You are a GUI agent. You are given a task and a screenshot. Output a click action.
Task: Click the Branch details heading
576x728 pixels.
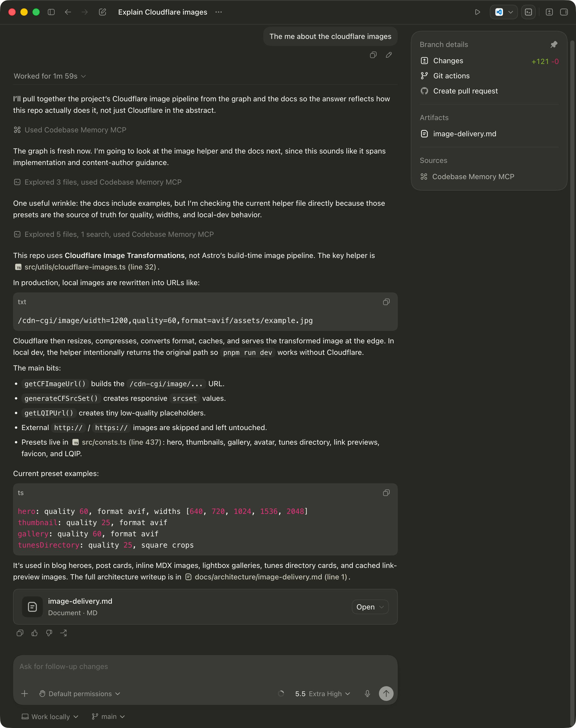[444, 44]
